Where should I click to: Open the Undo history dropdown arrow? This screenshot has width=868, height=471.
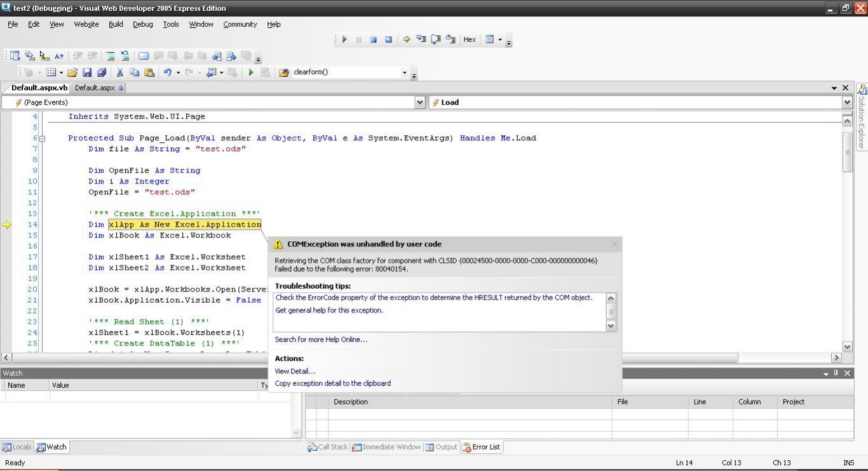[x=178, y=72]
